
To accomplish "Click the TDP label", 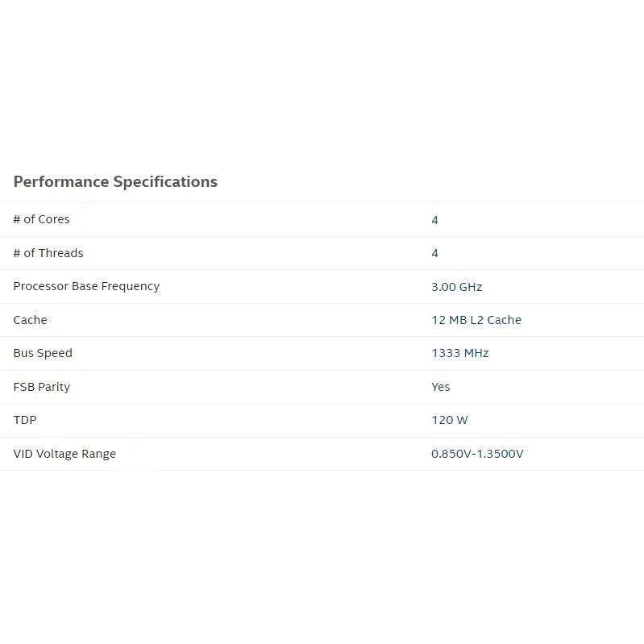I will [x=25, y=420].
